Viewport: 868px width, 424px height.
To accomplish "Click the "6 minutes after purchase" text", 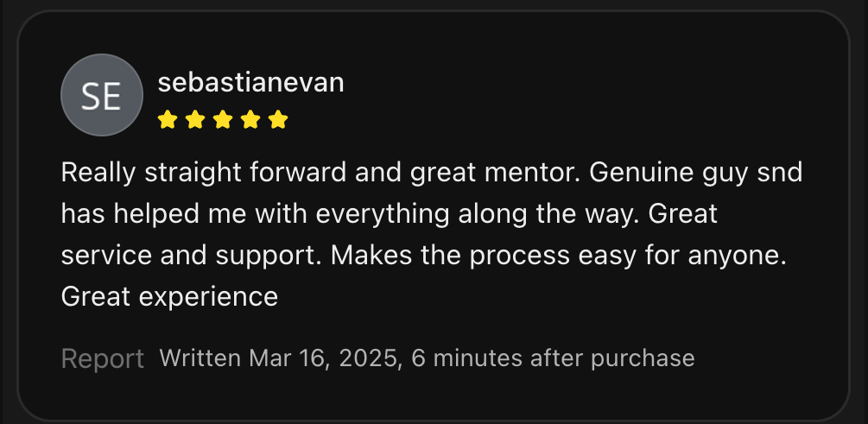I will coord(553,358).
